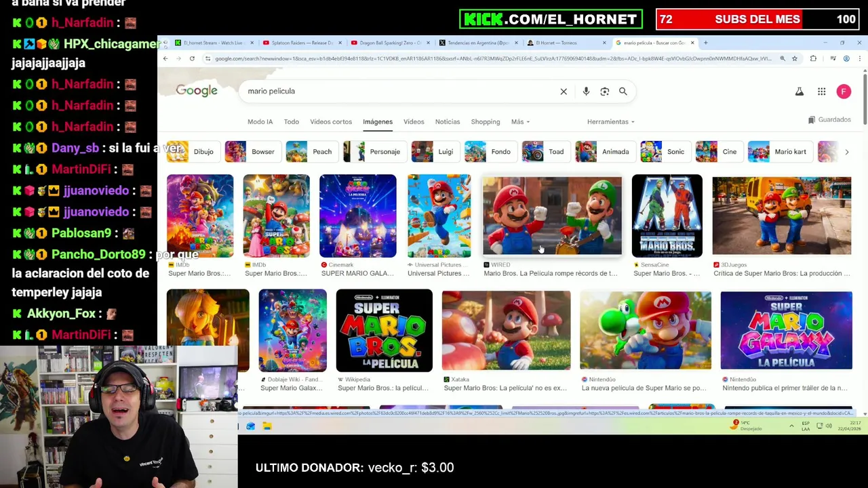Click the magnifier search submit icon
Viewport: 868px width, 488px height.
[623, 91]
